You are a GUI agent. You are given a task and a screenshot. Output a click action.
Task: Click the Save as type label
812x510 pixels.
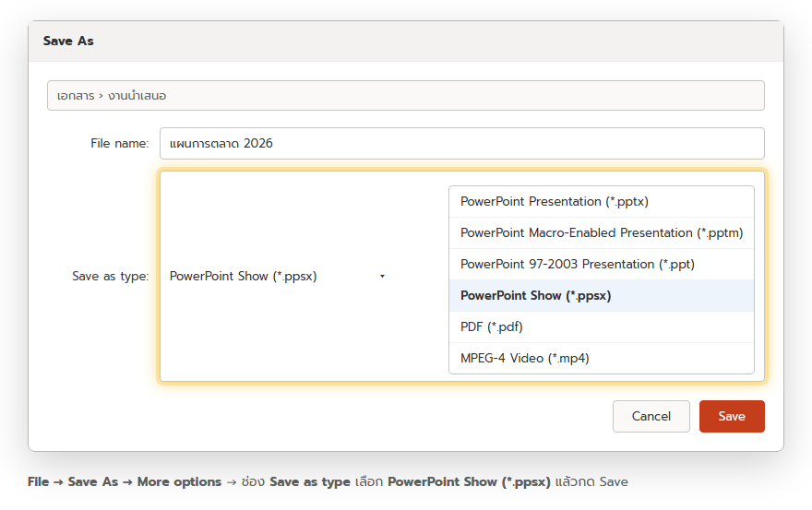(111, 276)
